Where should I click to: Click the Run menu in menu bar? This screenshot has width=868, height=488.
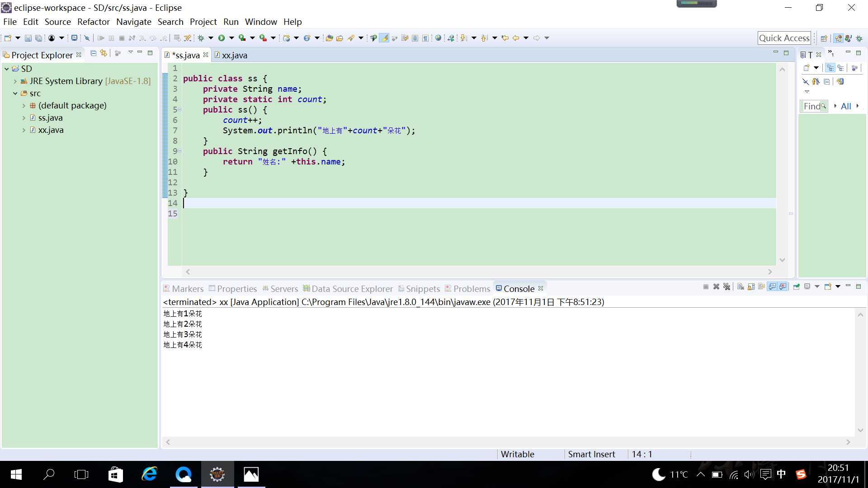coord(230,21)
